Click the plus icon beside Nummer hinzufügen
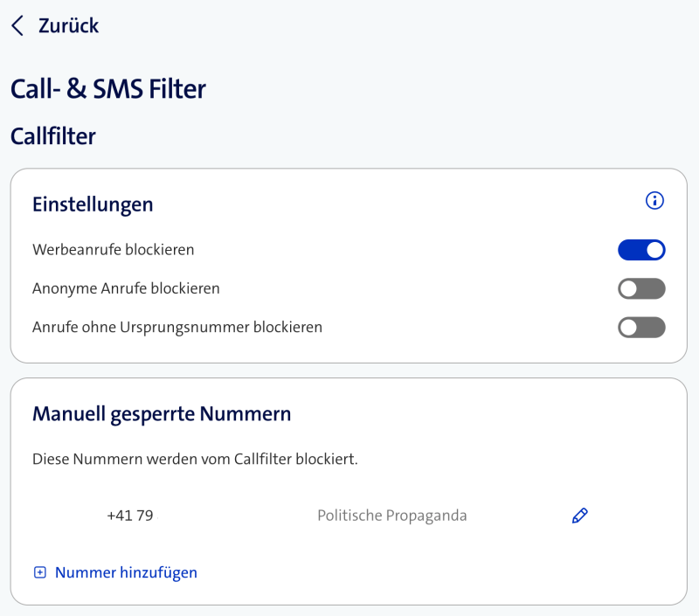699x616 pixels. (x=39, y=573)
